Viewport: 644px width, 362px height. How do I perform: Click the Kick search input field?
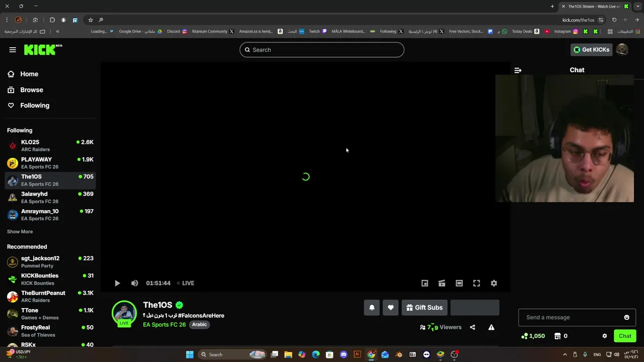322,50
